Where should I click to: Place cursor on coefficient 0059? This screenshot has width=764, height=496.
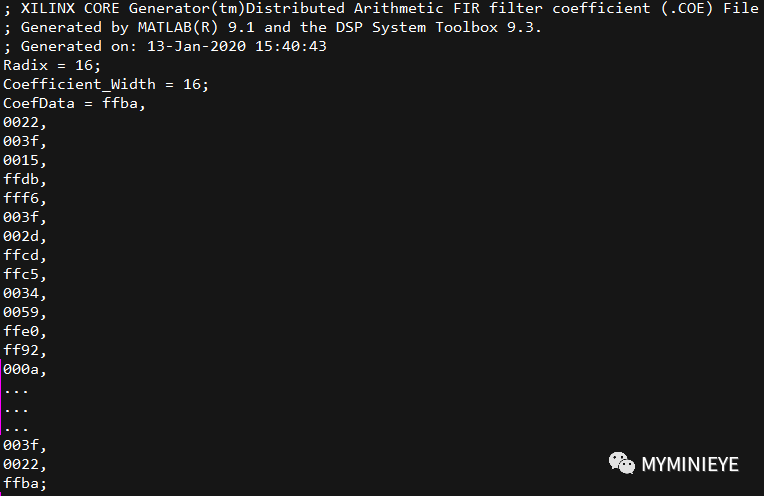(24, 312)
